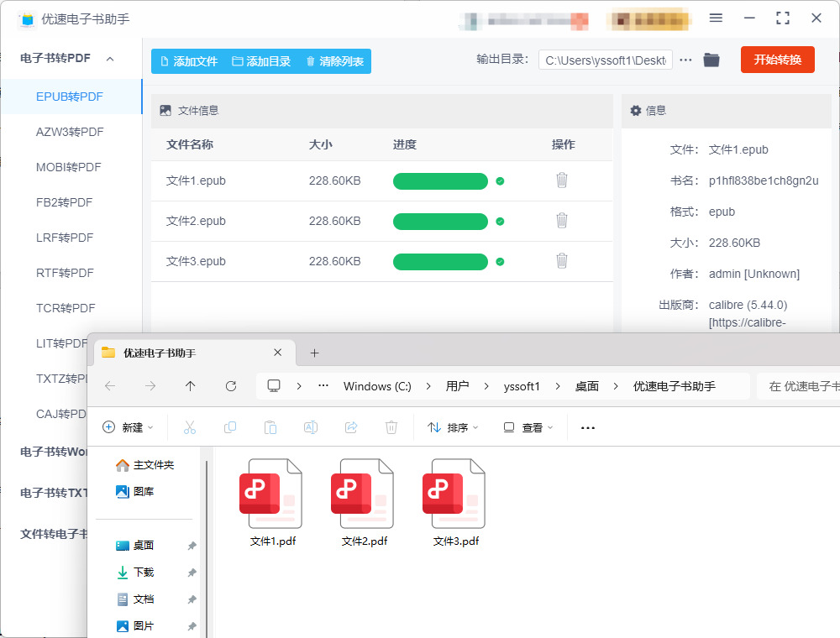Select AZW3转PDF conversion option

(x=71, y=132)
